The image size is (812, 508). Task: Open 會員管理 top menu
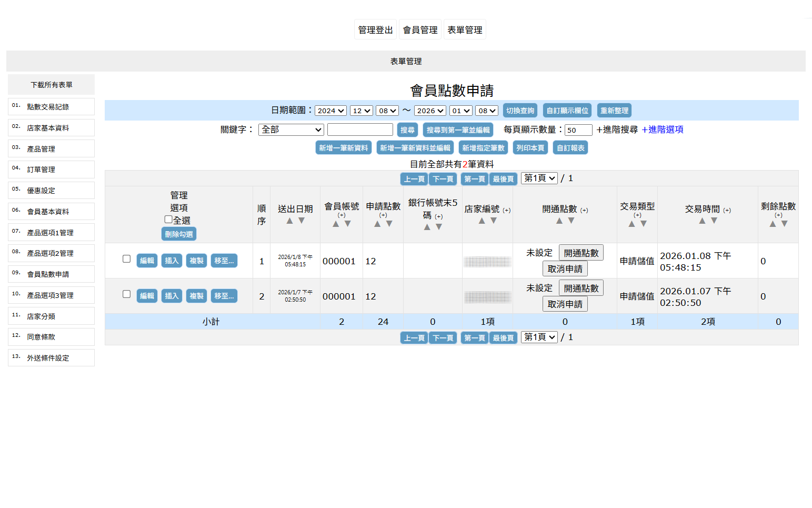[420, 29]
